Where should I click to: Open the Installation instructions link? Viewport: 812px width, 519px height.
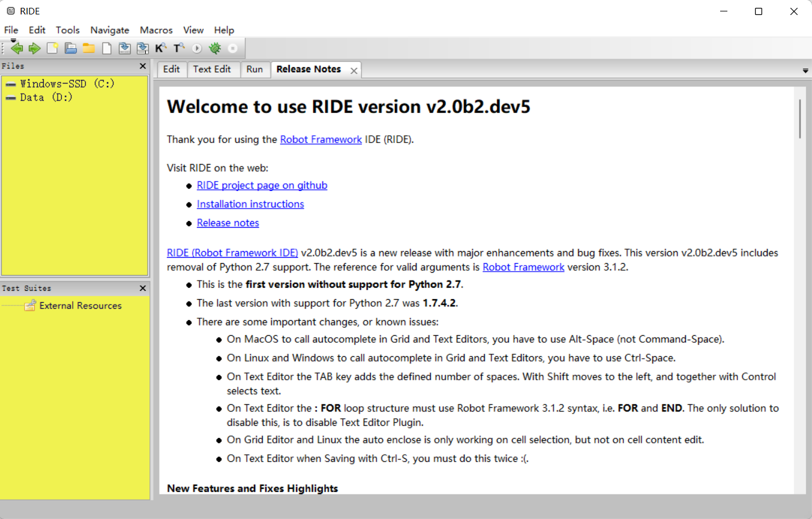pos(250,204)
